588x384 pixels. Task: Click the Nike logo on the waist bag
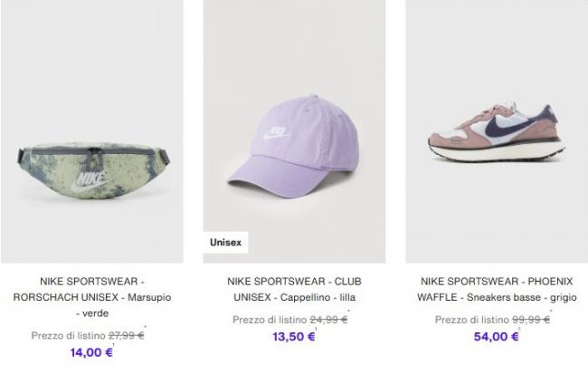click(90, 182)
